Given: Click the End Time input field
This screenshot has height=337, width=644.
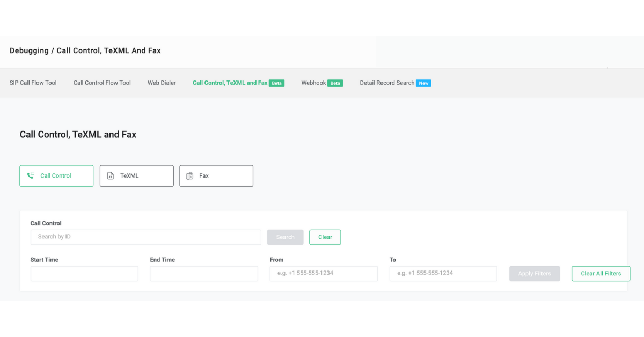Looking at the screenshot, I should [x=204, y=273].
